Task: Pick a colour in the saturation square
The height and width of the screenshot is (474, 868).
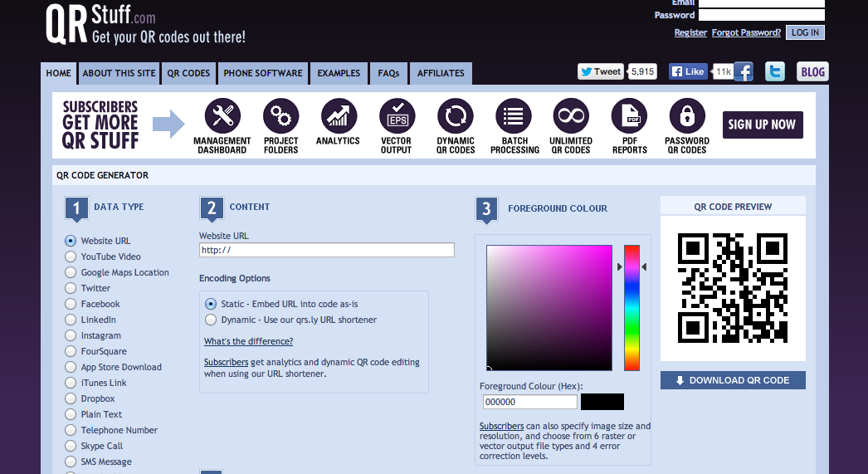Action: [x=549, y=308]
